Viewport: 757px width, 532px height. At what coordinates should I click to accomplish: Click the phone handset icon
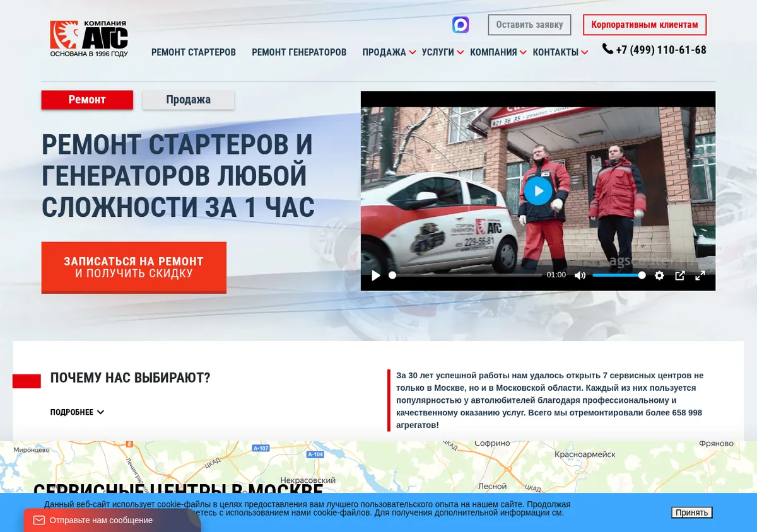(x=607, y=49)
